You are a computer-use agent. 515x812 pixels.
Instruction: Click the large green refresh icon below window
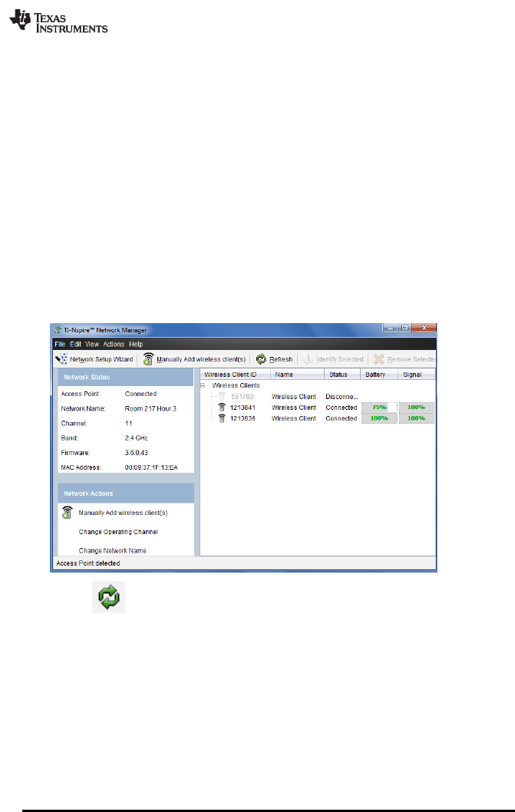[109, 597]
